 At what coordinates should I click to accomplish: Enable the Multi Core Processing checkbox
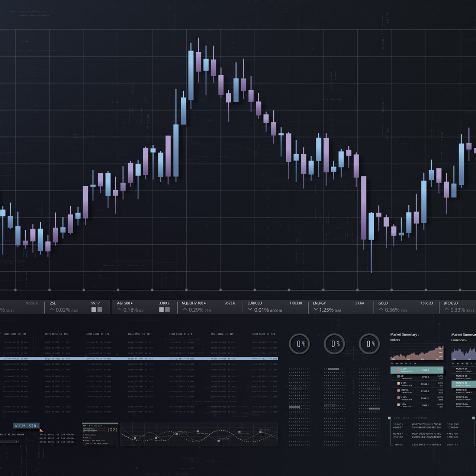84,443
